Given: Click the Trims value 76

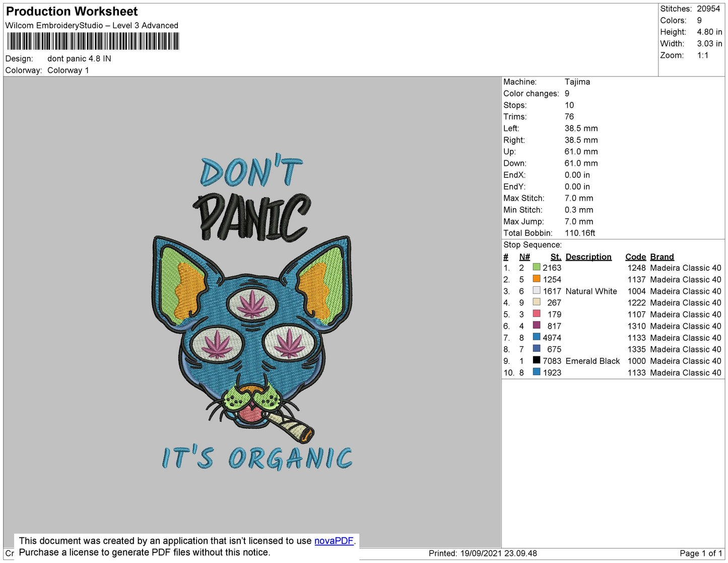Looking at the screenshot, I should click(569, 116).
